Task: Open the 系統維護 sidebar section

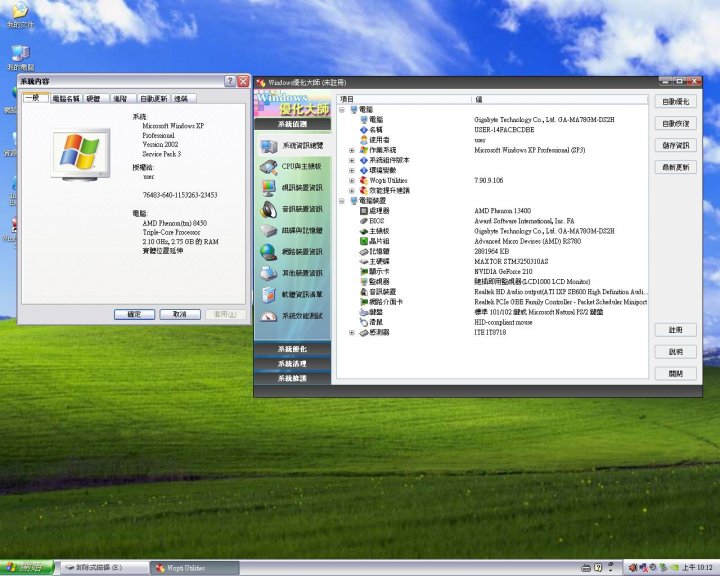Action: (x=292, y=378)
